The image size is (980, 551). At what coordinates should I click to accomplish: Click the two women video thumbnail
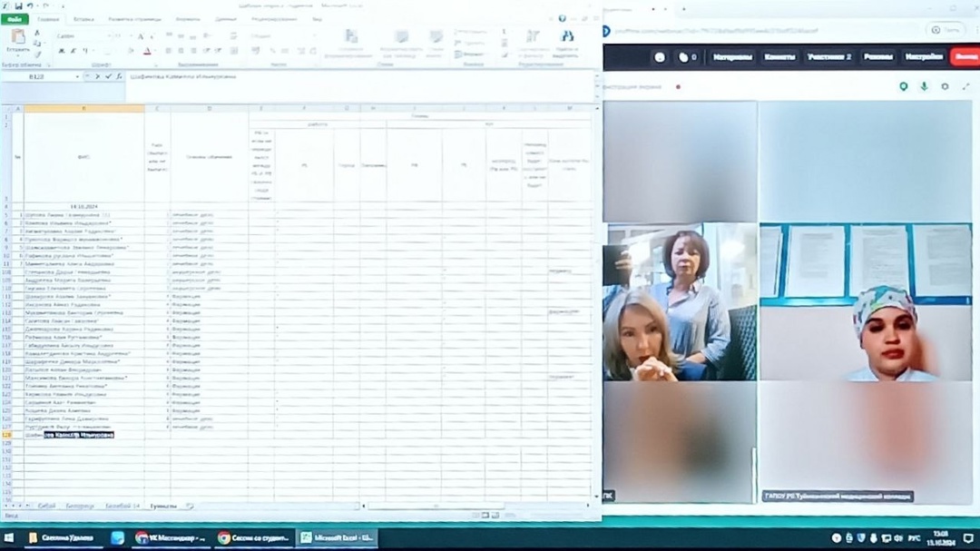[x=680, y=302]
